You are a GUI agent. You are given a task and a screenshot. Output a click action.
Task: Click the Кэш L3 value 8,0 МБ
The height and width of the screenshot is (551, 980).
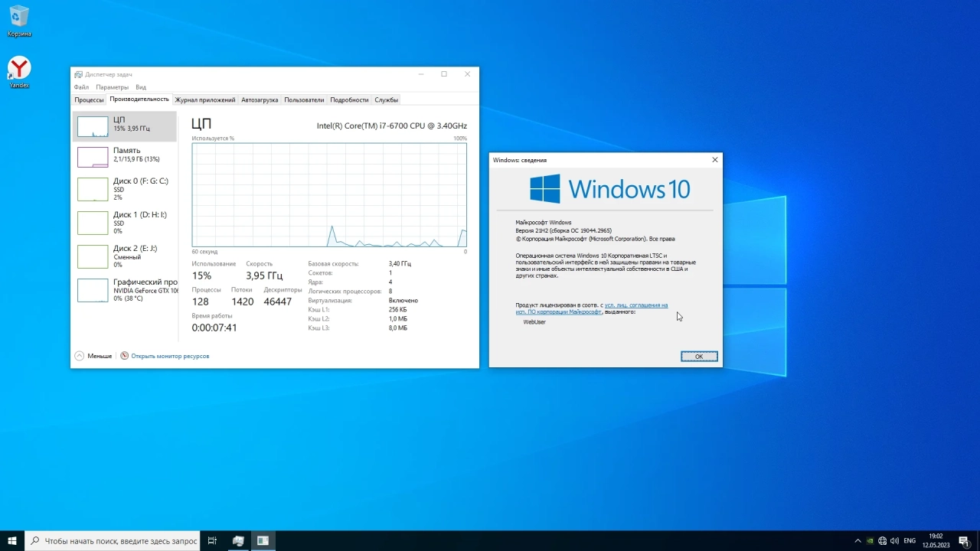click(398, 328)
